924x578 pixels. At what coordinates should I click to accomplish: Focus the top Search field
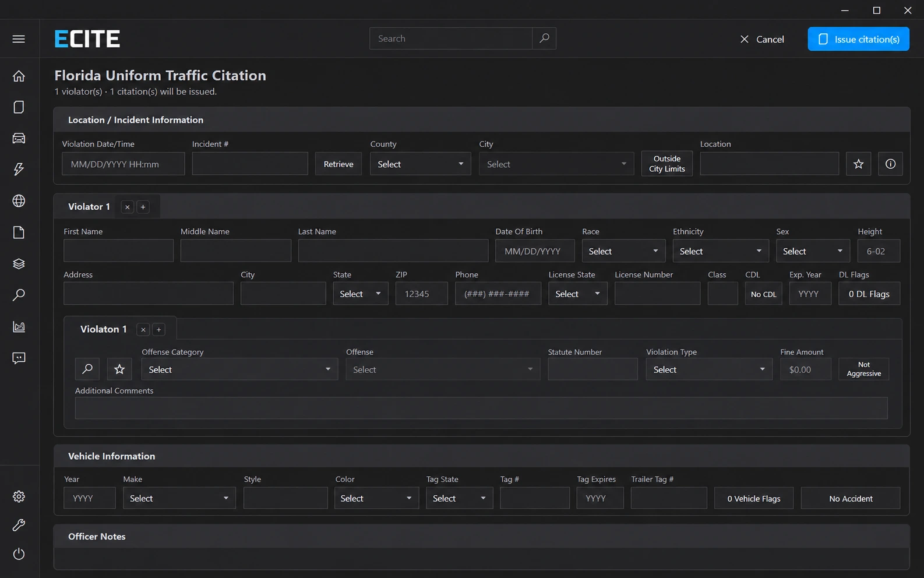point(451,38)
